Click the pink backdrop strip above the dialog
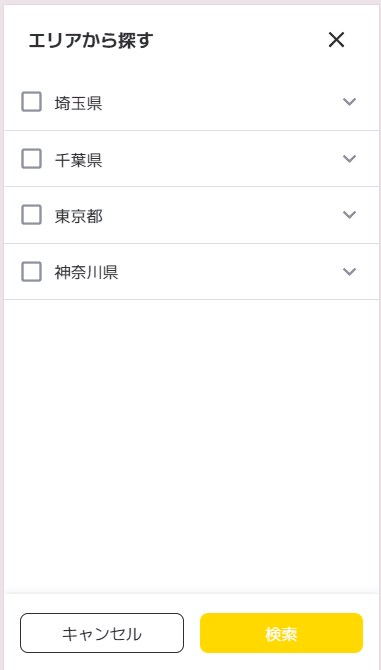Viewport: 381px width, 670px height. [190, 2]
